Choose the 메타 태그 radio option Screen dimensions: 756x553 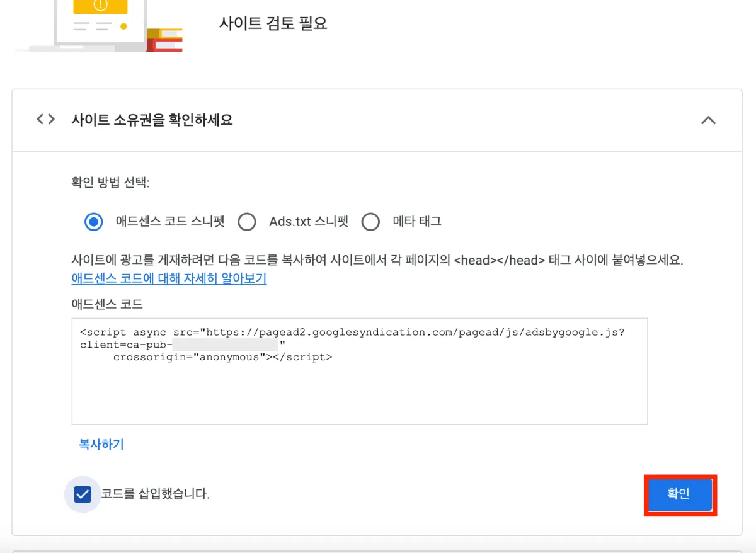point(370,222)
